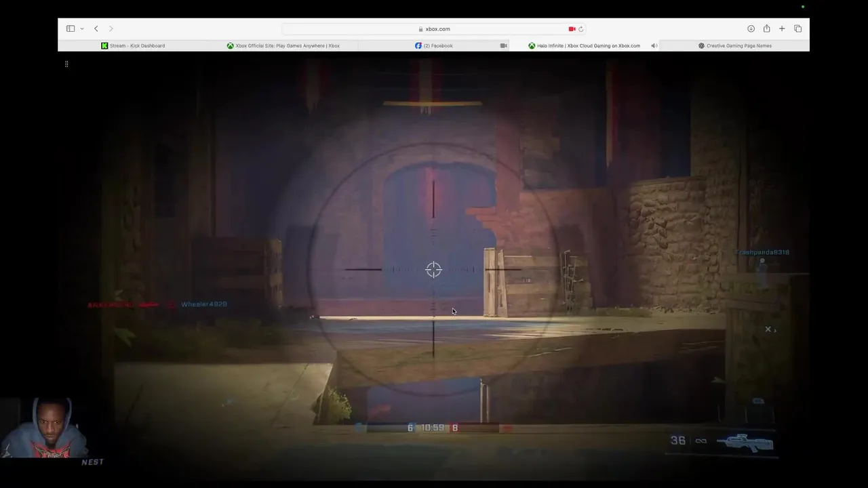Click the Trashpanda8318 player tag

(x=763, y=252)
